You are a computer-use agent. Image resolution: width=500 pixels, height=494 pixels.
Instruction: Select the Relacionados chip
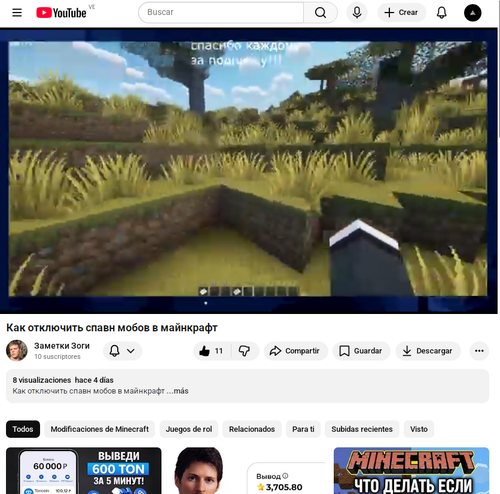(252, 429)
